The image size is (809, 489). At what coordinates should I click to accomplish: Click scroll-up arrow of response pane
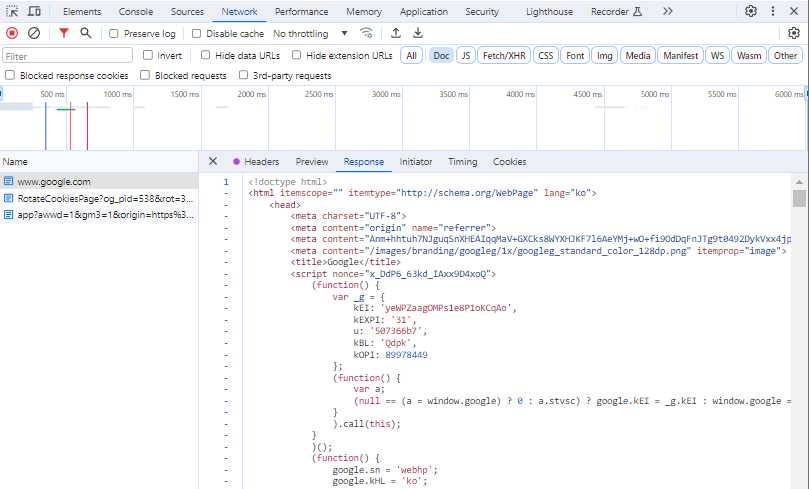(799, 182)
